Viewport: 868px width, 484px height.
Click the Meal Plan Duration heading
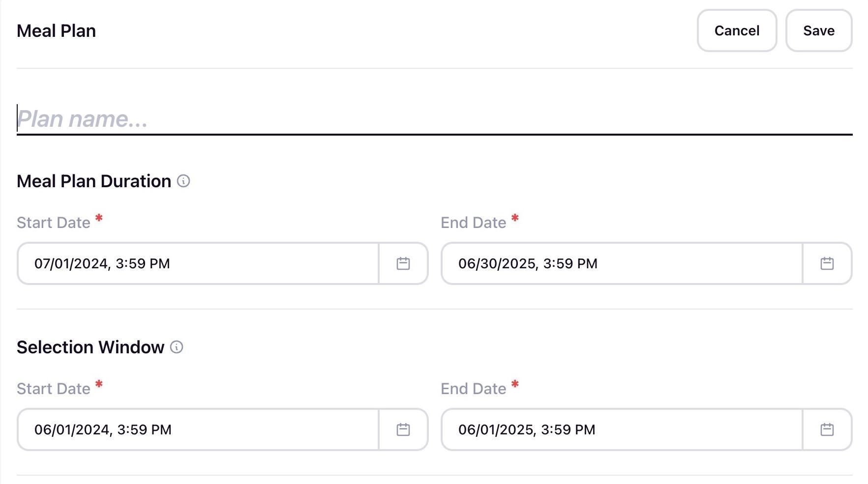pyautogui.click(x=94, y=181)
